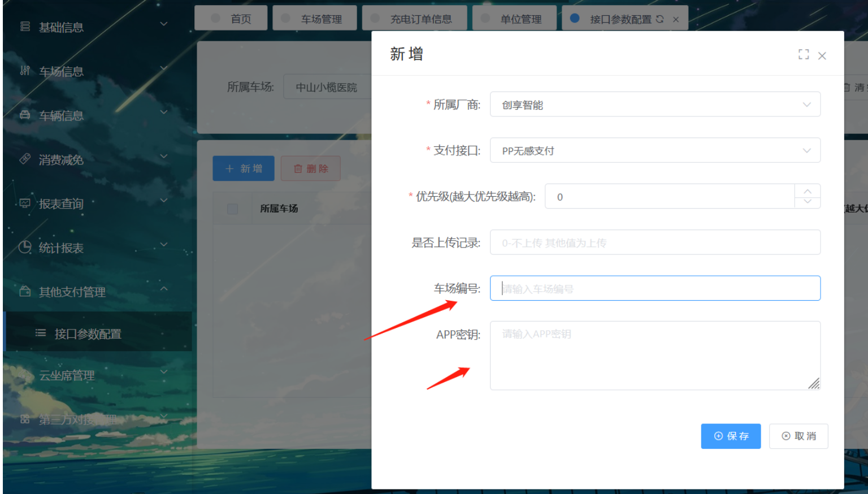Image resolution: width=868 pixels, height=494 pixels.
Task: Open 接口参数配置 in the sidebar
Action: click(x=98, y=333)
